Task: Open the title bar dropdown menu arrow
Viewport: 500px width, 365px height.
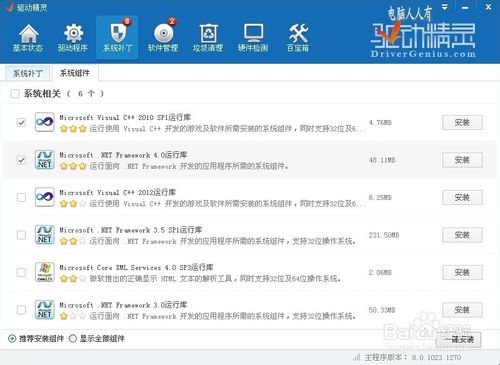Action: tap(445, 7)
